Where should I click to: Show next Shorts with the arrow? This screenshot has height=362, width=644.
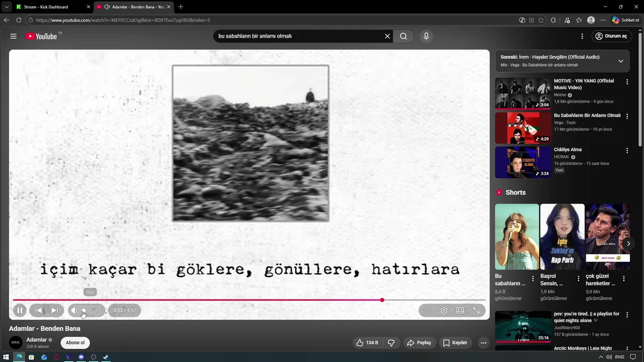click(628, 244)
